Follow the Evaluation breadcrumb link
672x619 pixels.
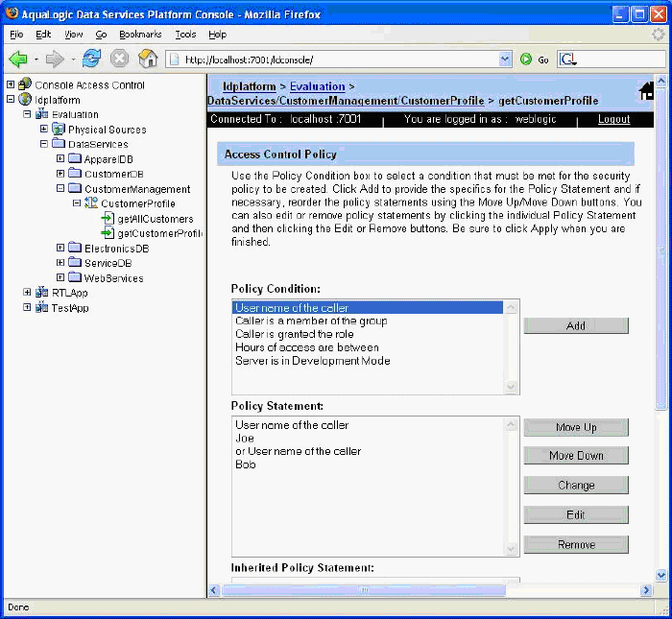coord(317,86)
